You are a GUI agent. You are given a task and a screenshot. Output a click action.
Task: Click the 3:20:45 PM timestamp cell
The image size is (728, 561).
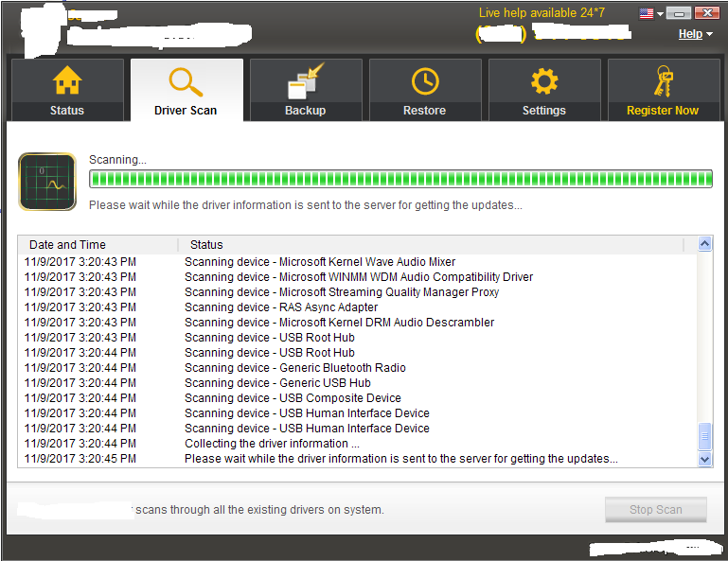click(80, 459)
